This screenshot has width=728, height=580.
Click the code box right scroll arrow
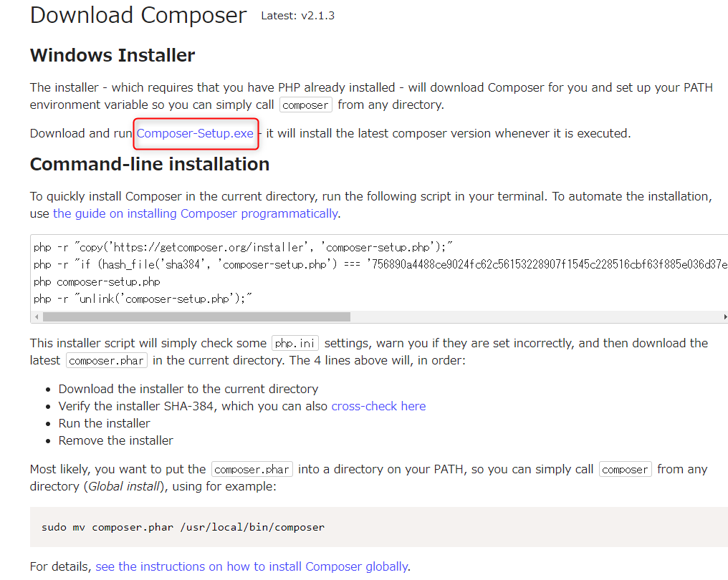pos(724,317)
